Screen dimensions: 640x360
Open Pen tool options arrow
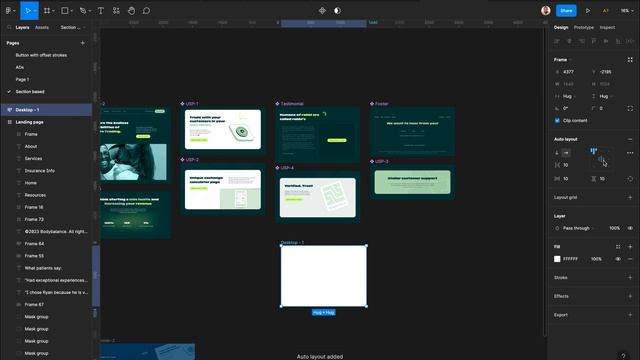[x=89, y=11]
